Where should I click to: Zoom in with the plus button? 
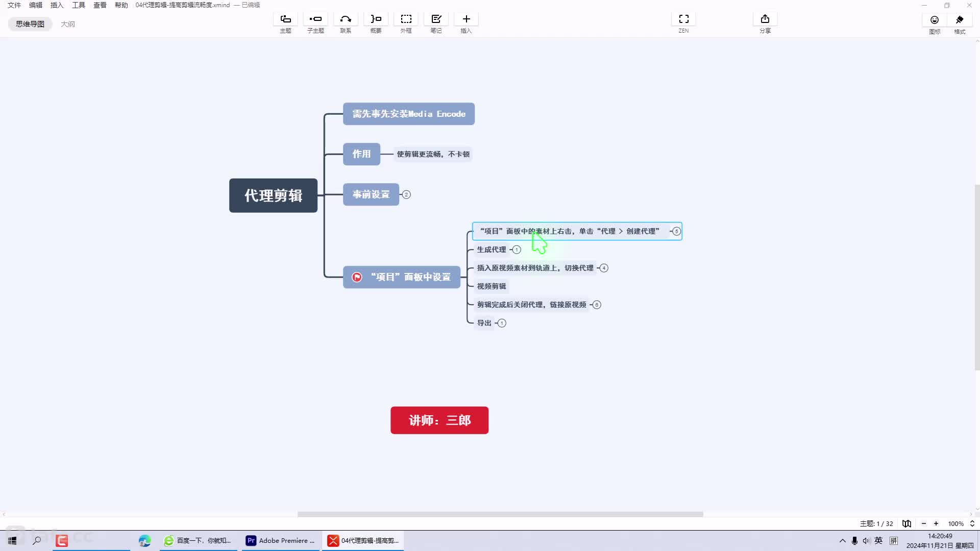pyautogui.click(x=936, y=523)
